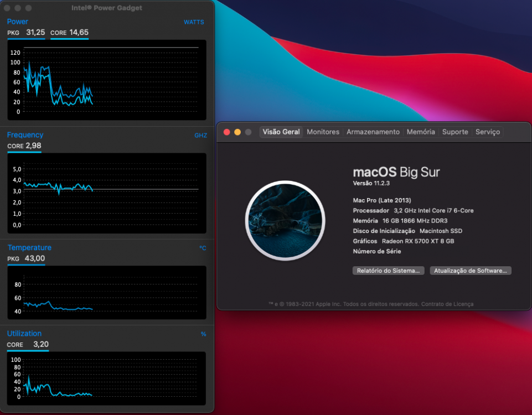532x415 pixels.
Task: Click the Utilization section heading
Action: coord(24,333)
